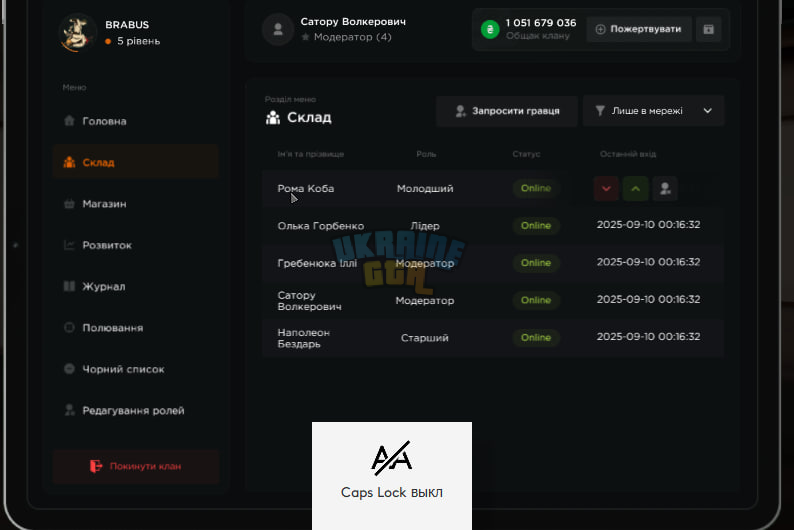Select the Наполеон Бездарь member name

pyautogui.click(x=303, y=338)
